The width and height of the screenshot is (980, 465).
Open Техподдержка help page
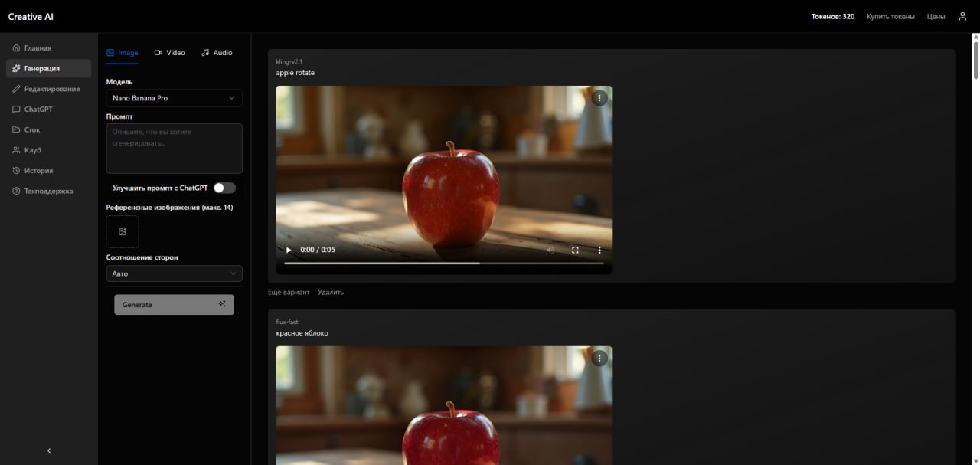[48, 191]
